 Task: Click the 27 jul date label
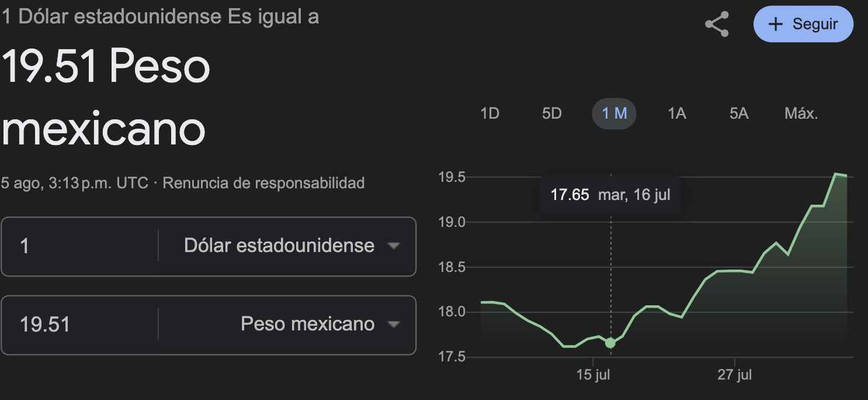coord(735,375)
